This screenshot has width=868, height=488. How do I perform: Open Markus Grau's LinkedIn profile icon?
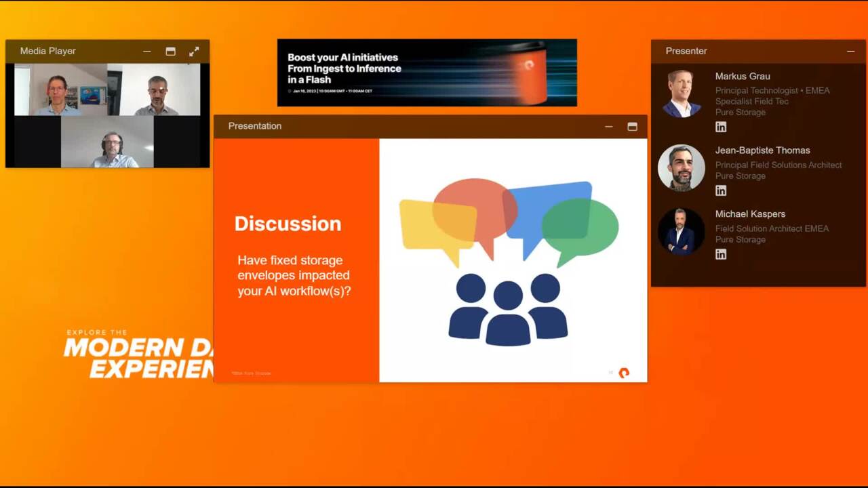tap(721, 127)
